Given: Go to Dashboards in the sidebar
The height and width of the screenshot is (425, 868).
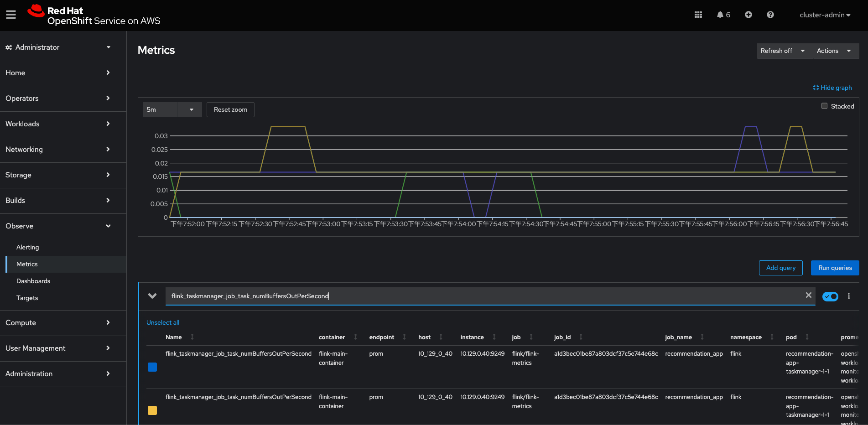Looking at the screenshot, I should pyautogui.click(x=33, y=281).
